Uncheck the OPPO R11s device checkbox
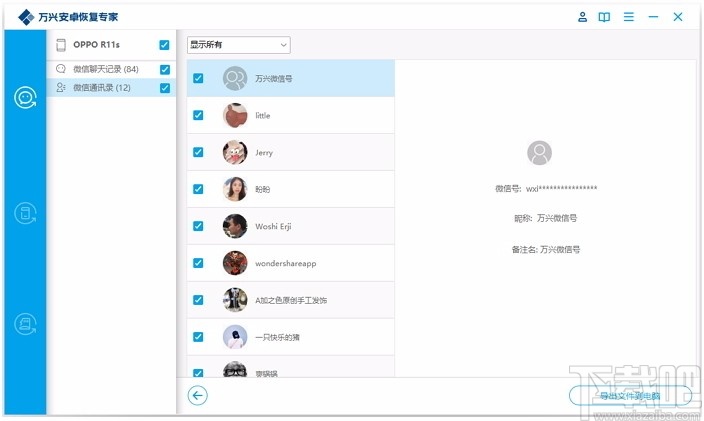This screenshot has width=704, height=421. pyautogui.click(x=164, y=45)
